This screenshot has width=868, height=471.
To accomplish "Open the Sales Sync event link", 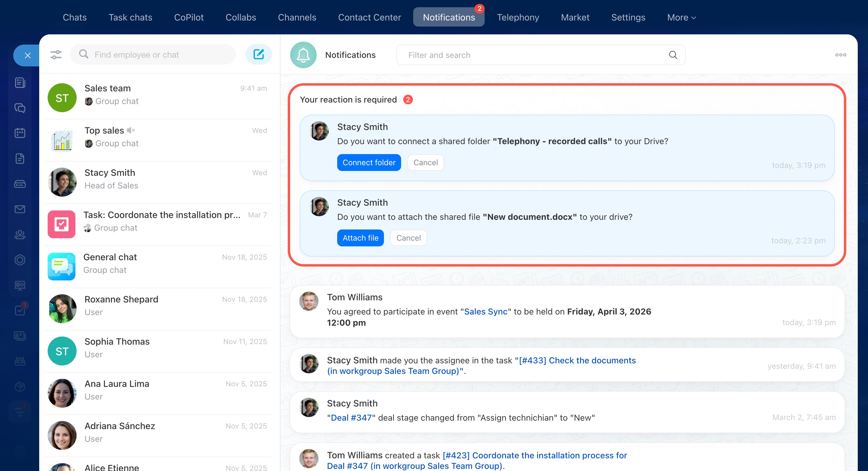I will click(486, 311).
